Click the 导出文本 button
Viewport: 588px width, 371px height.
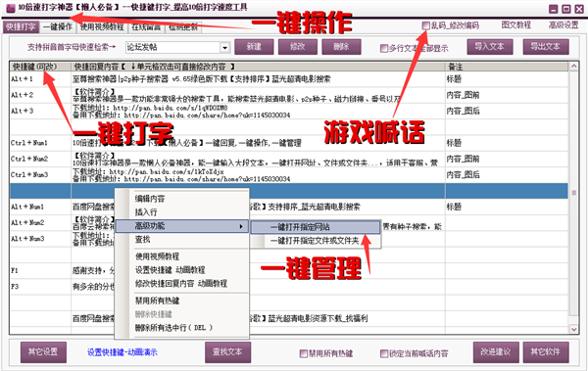(x=546, y=47)
